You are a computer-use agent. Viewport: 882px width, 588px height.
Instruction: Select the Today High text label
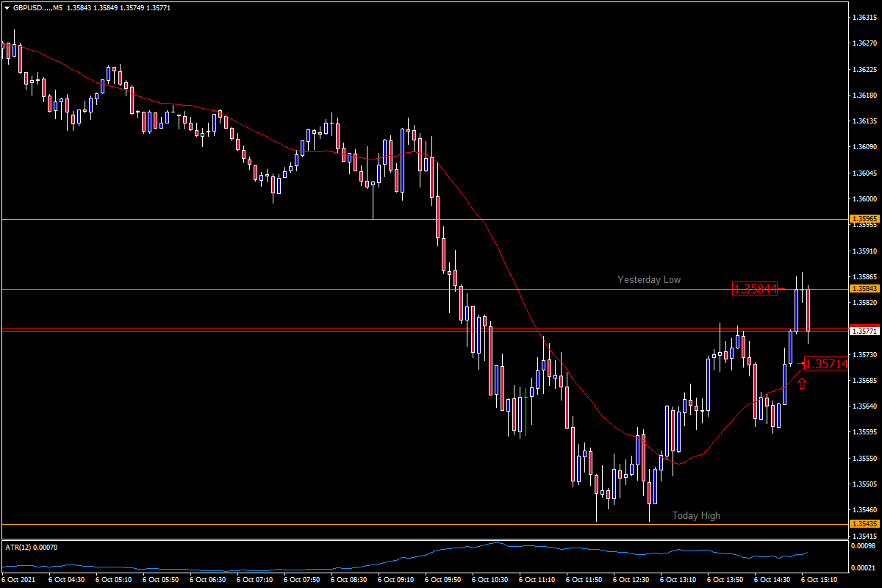pos(696,516)
